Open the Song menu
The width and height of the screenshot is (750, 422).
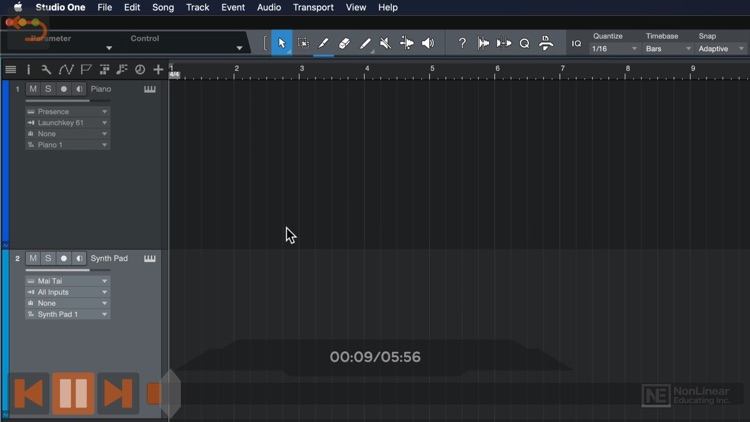pos(163,8)
